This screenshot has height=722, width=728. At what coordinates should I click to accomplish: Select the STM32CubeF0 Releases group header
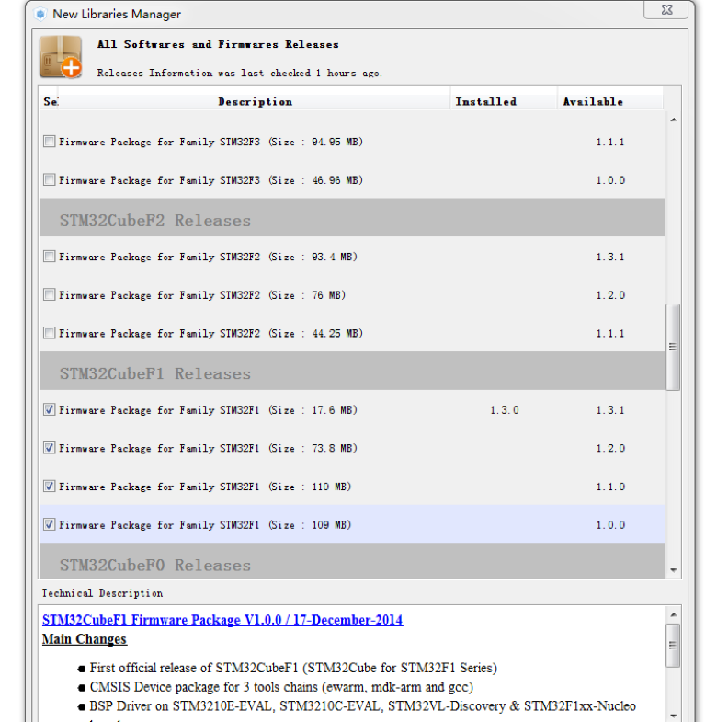coord(352,561)
